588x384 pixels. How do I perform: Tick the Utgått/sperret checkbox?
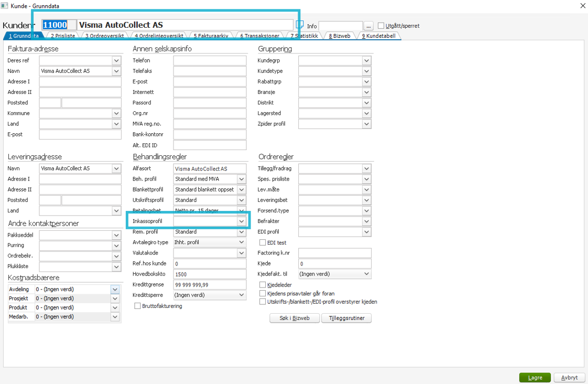point(381,26)
